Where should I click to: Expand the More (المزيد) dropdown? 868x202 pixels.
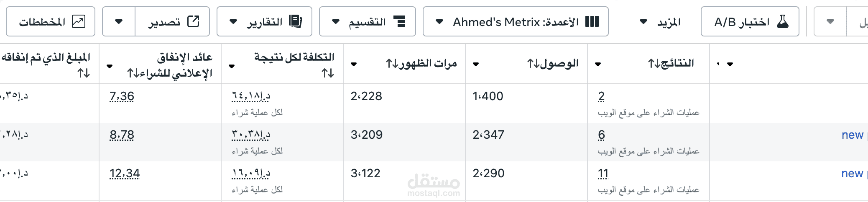[x=644, y=21]
